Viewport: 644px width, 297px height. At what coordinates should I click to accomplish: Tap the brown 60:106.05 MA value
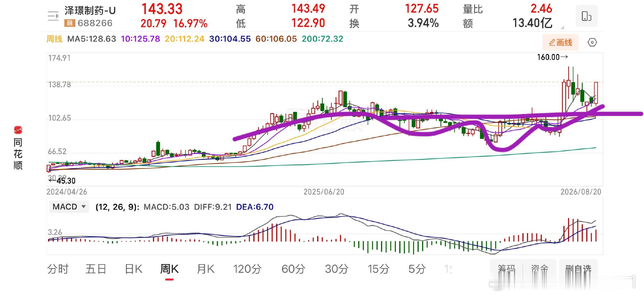tap(276, 39)
